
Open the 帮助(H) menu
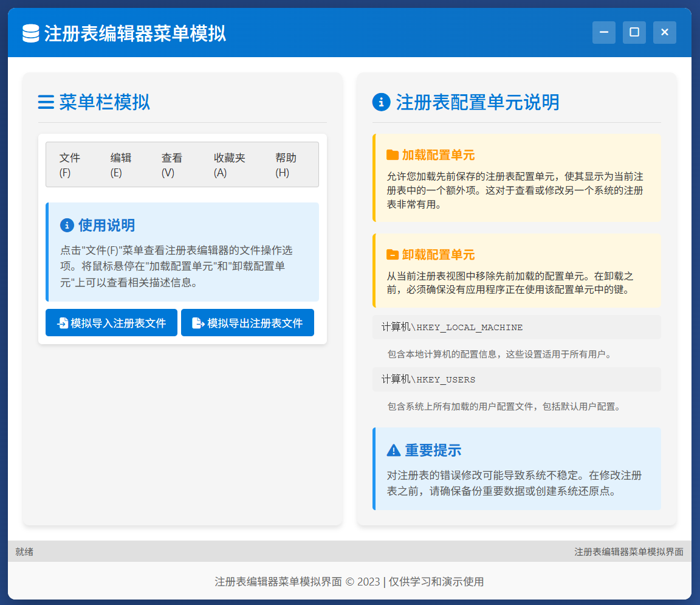(x=286, y=165)
